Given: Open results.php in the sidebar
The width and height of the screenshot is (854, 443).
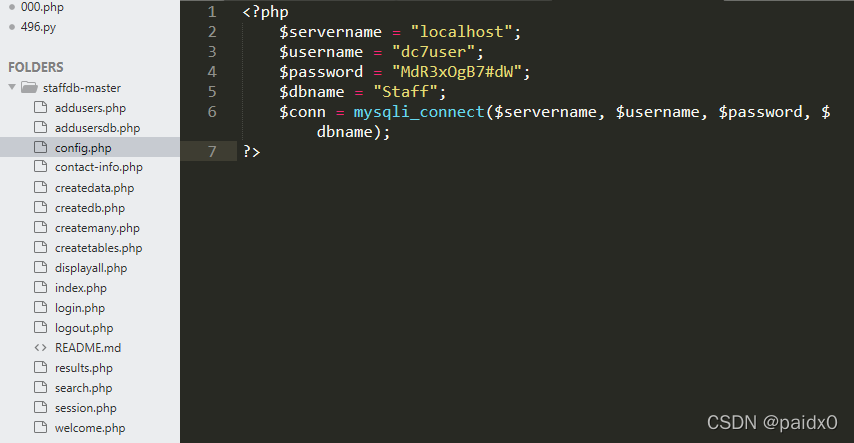Looking at the screenshot, I should [83, 368].
